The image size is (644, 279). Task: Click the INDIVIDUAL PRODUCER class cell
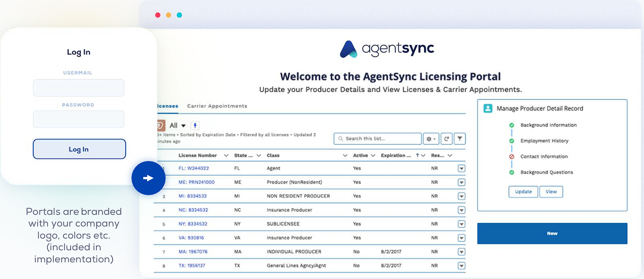click(x=294, y=252)
